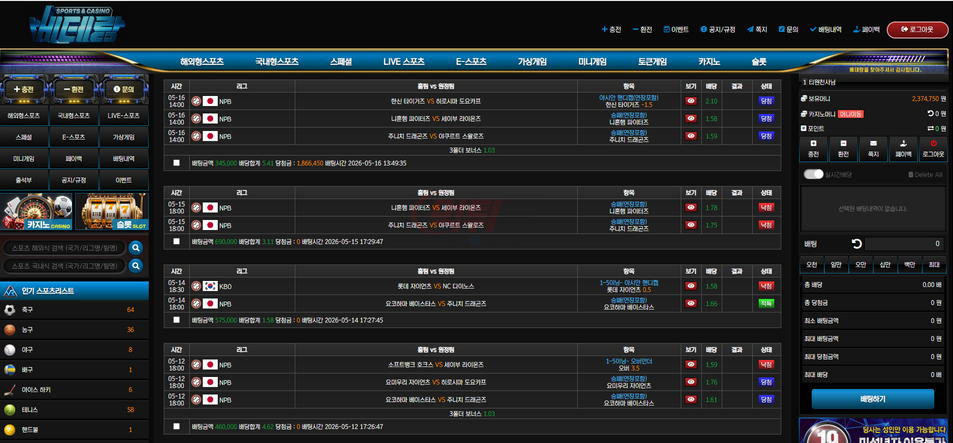Select 야구 with the baseball icon
The height and width of the screenshot is (443, 953).
tap(74, 350)
